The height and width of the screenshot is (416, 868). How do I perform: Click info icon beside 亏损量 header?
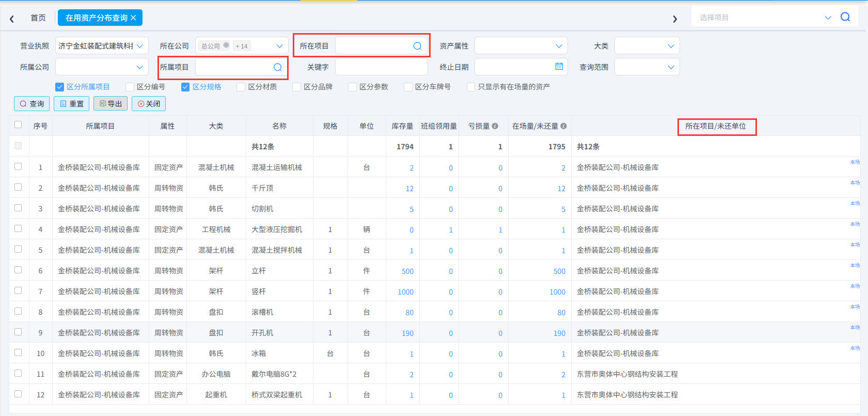(495, 126)
